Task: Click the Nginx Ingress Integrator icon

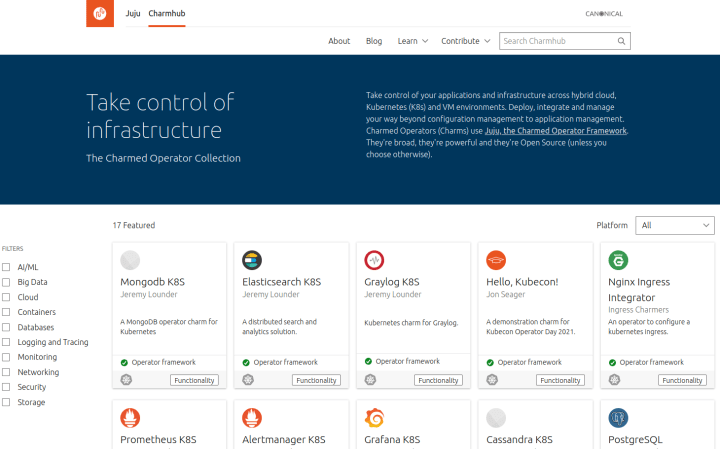Action: click(618, 260)
